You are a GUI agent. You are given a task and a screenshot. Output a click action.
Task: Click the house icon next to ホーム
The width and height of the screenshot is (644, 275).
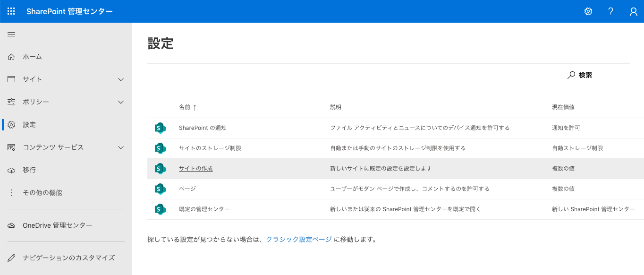pyautogui.click(x=12, y=57)
